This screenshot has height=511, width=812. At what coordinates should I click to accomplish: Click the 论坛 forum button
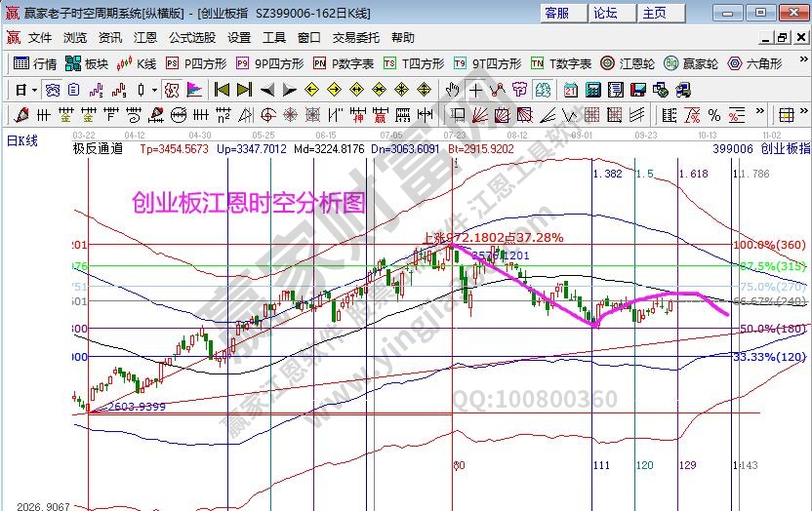pyautogui.click(x=606, y=13)
